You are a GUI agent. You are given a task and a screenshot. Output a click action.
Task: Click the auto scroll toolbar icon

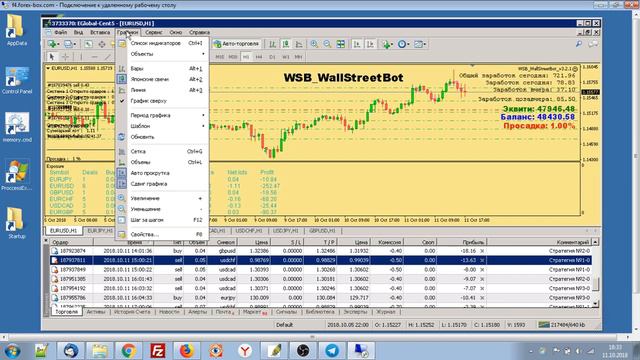[x=357, y=44]
